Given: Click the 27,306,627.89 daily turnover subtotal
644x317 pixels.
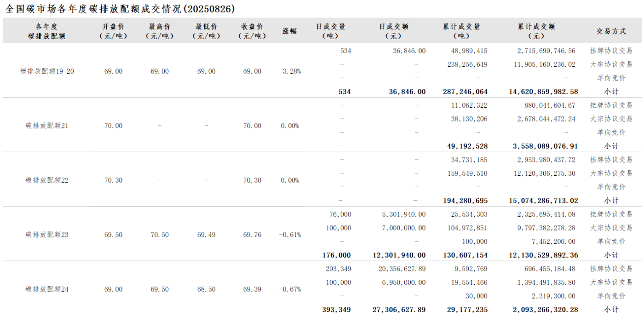Looking at the screenshot, I should point(399,310).
